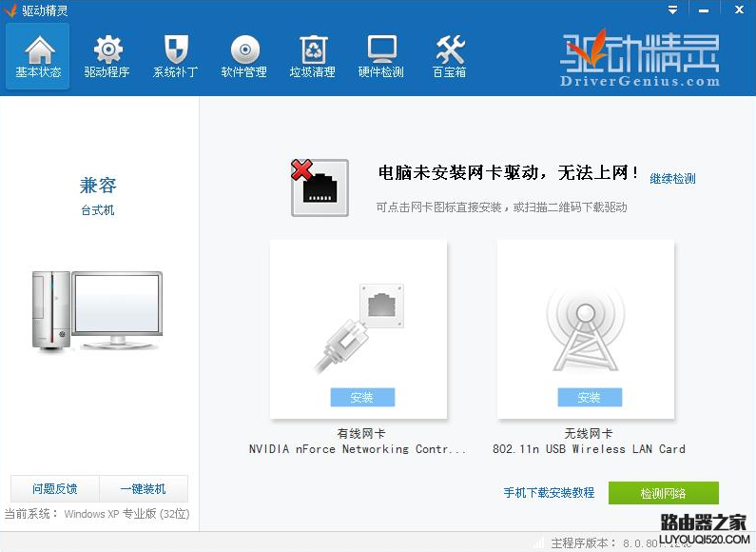Click the 问题反馈 button

point(55,489)
